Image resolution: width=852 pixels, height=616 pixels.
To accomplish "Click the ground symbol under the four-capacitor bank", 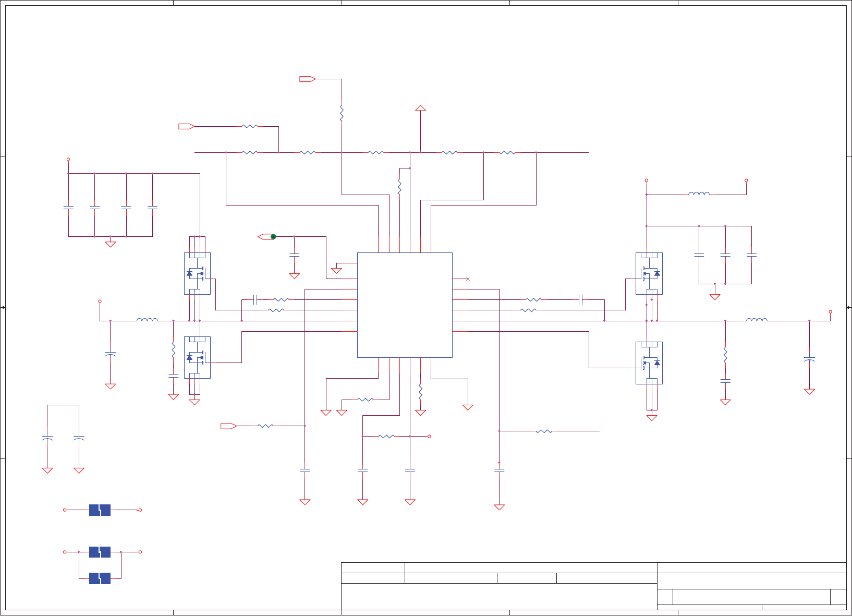I will pos(110,244).
